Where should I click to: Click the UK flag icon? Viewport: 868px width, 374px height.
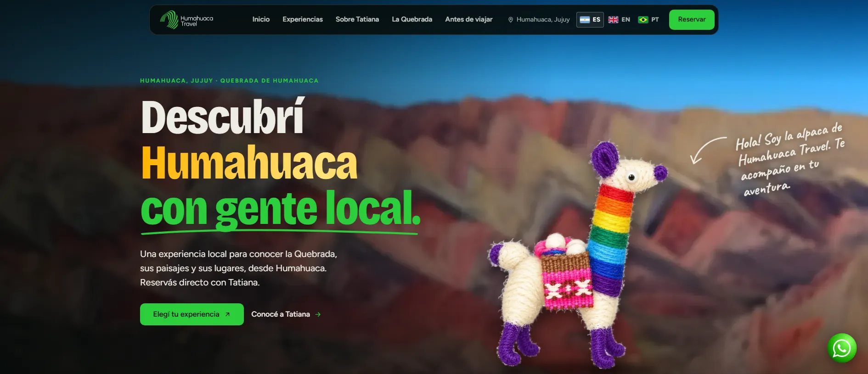[x=613, y=20]
